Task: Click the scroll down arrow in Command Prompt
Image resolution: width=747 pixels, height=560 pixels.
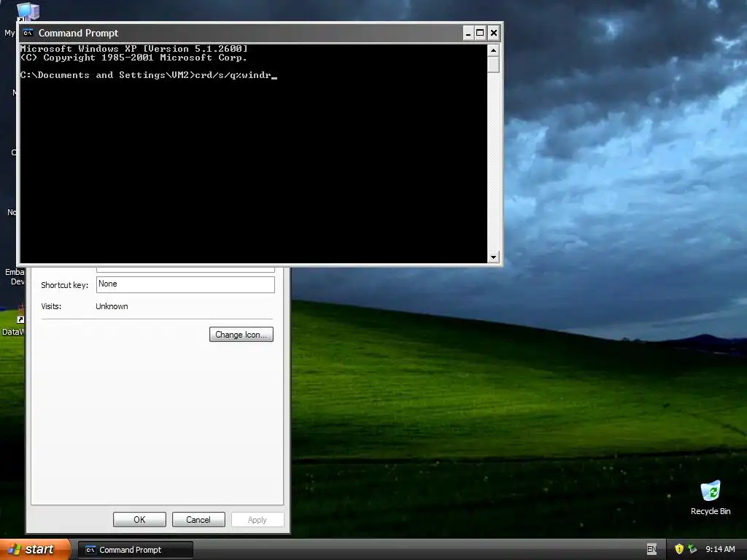Action: click(494, 257)
